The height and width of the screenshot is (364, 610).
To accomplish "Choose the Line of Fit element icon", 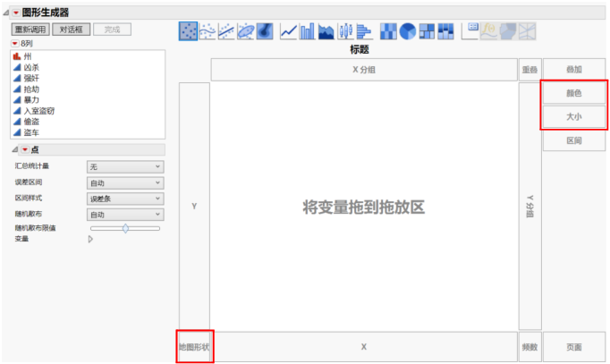I will point(226,31).
